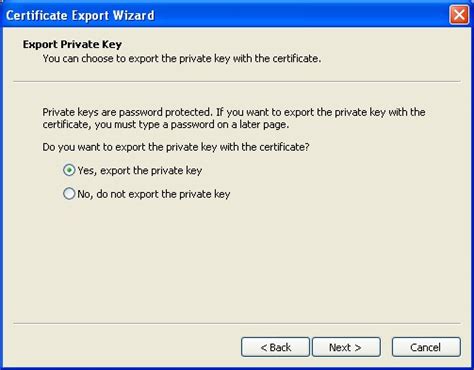Click the separator line above the buttons
The image size is (474, 370).
pos(237,323)
